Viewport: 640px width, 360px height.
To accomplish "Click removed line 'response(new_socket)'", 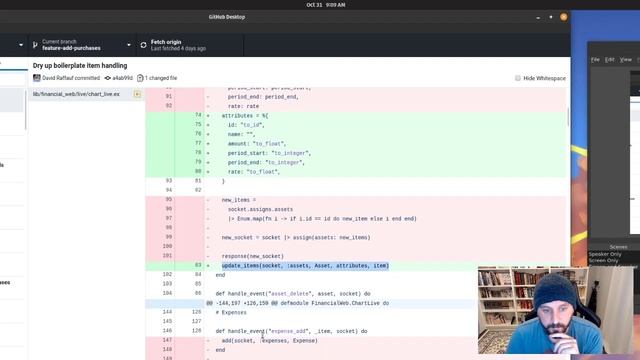I will [253, 256].
